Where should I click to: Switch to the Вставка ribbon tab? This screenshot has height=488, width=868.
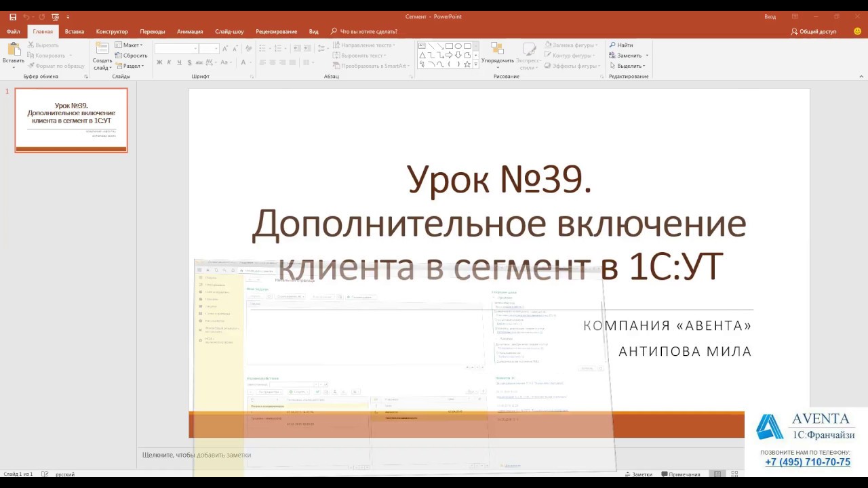[x=75, y=31]
